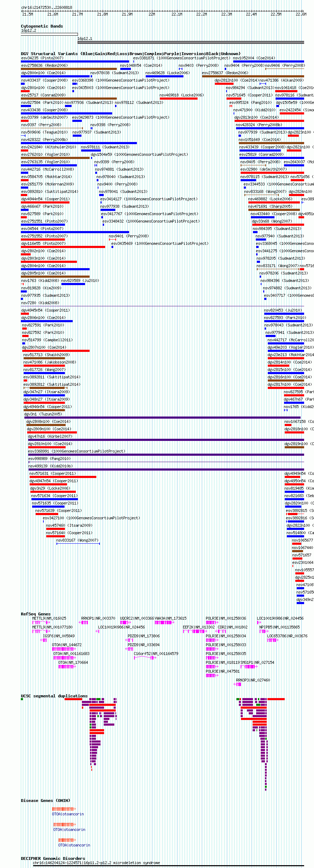Select the RefSeq Genes track title
314x868 pixels.
point(36,614)
